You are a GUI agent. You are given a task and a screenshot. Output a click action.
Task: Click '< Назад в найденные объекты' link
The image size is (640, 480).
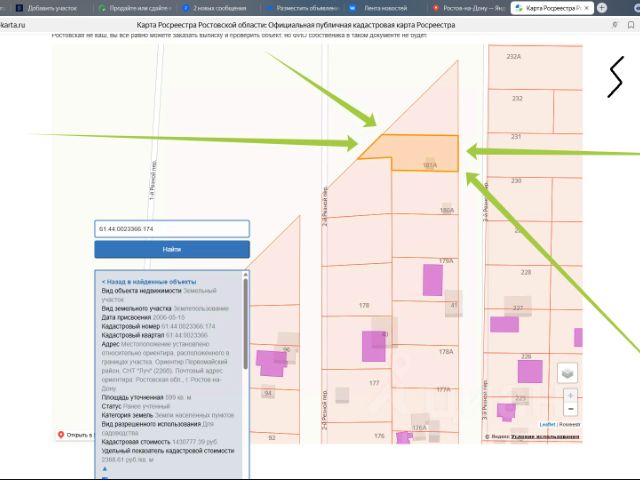click(x=149, y=282)
